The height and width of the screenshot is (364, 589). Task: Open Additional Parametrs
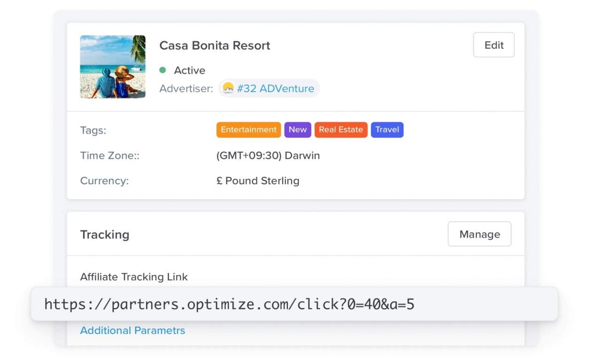(x=132, y=330)
